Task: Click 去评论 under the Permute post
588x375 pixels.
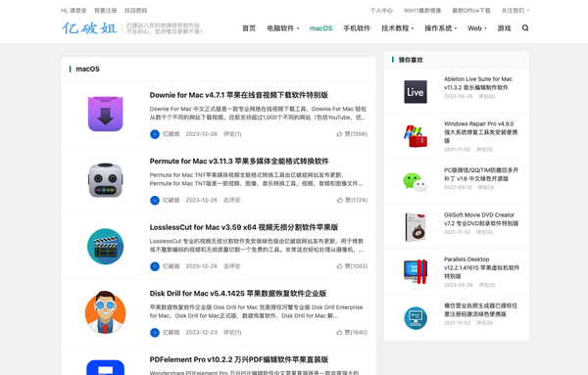Action: (x=231, y=200)
